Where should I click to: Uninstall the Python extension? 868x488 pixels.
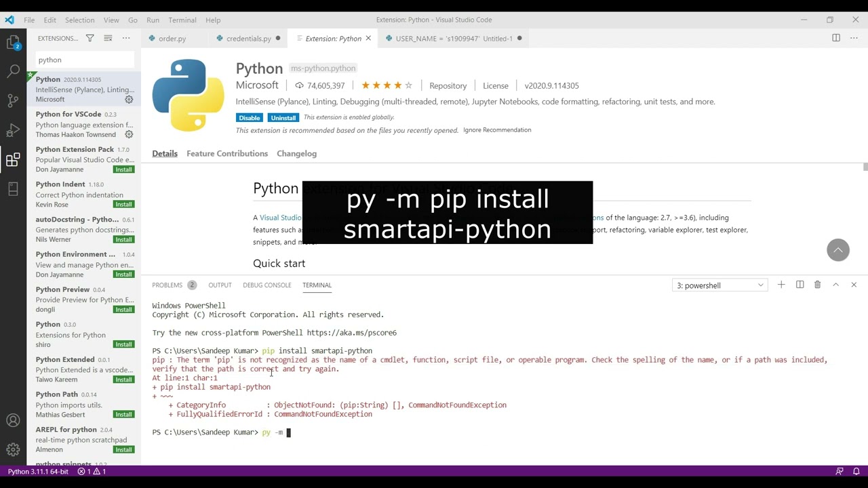tap(283, 118)
